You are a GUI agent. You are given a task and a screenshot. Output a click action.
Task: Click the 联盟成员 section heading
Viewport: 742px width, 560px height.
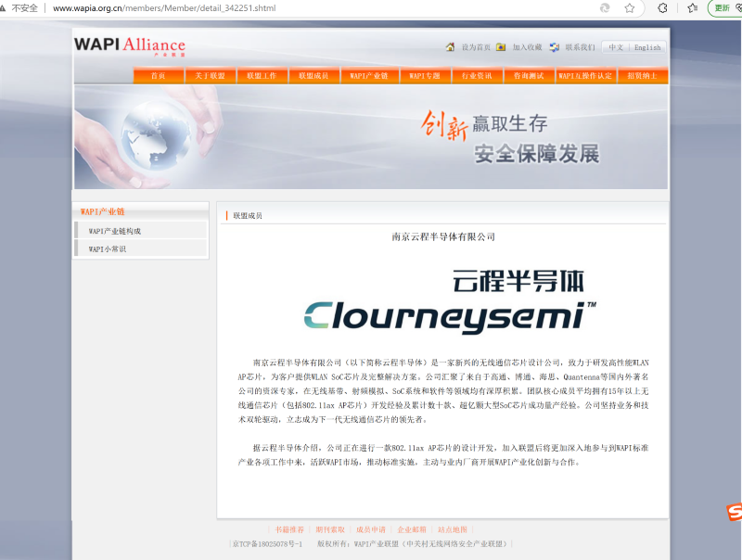pos(248,216)
